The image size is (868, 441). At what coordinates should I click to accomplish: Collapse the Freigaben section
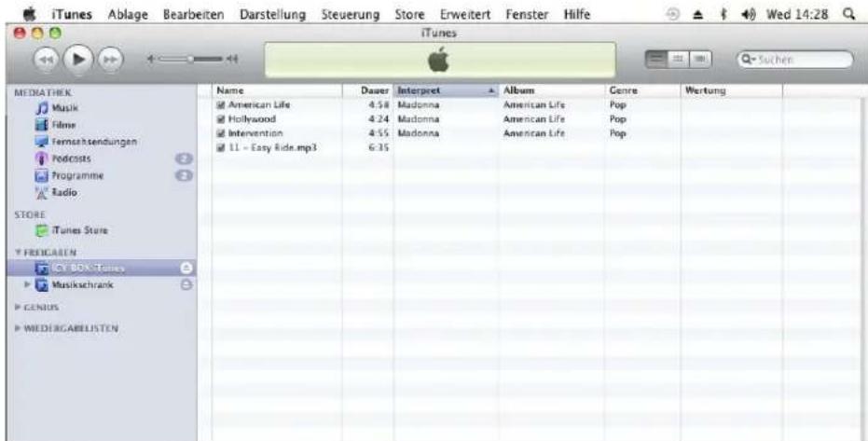click(18, 253)
